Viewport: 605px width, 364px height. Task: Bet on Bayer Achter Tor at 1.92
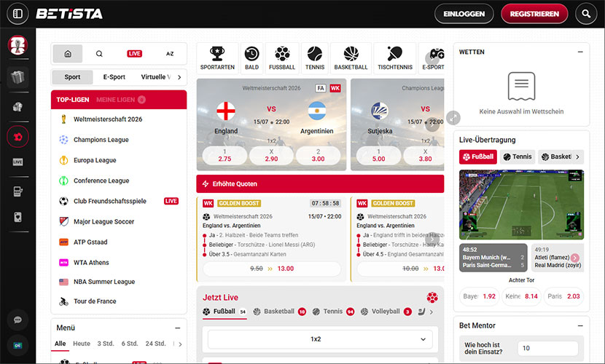point(480,296)
